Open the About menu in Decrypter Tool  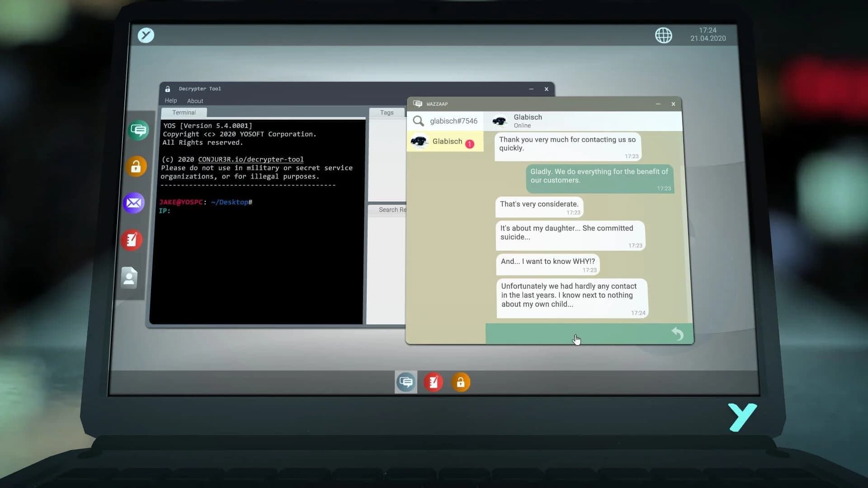195,101
